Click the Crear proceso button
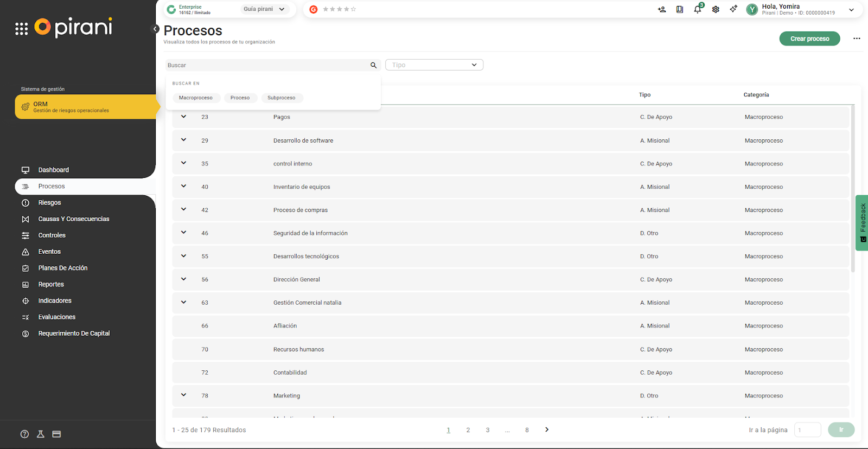Image resolution: width=868 pixels, height=449 pixels. pos(809,39)
